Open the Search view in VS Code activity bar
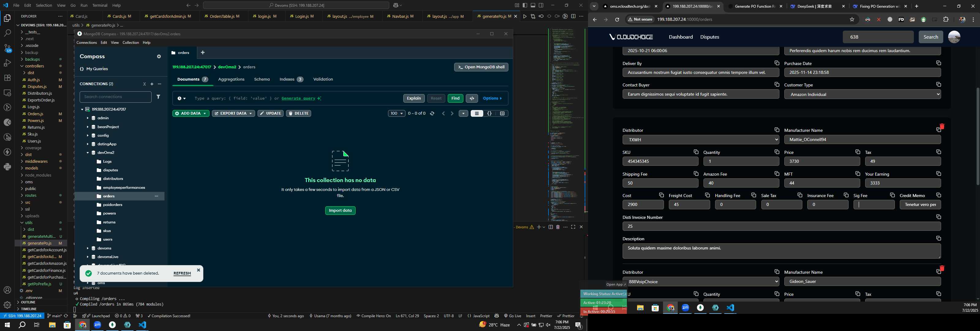The width and height of the screenshot is (980, 331). coord(7,33)
